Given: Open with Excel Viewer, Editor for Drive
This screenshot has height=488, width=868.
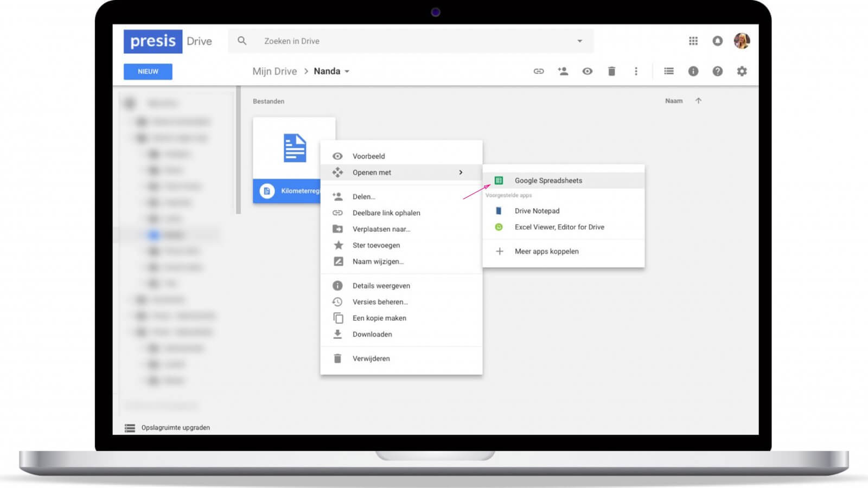Looking at the screenshot, I should (564, 227).
